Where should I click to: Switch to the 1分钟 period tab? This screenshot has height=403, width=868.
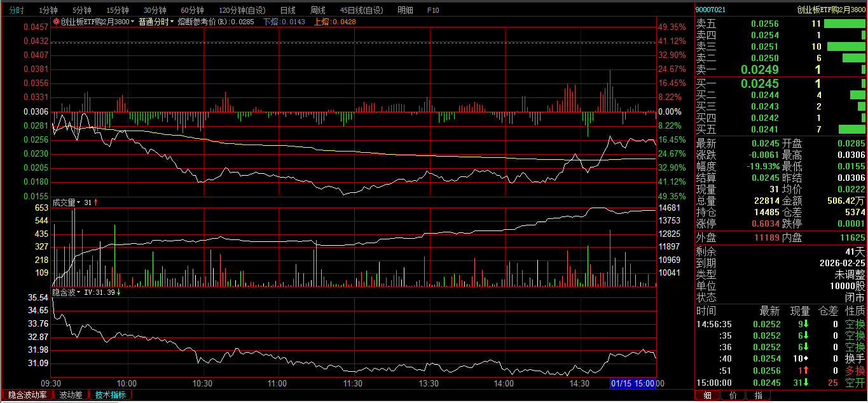tap(48, 10)
